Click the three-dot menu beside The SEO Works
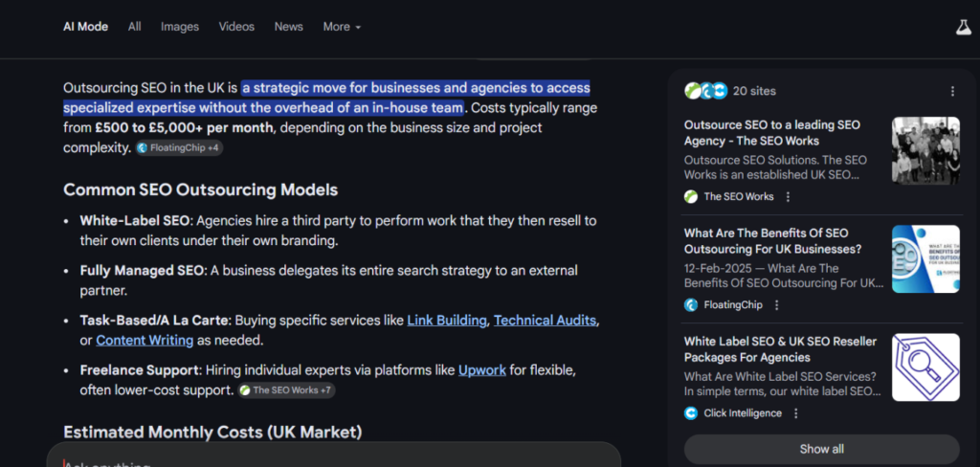 click(788, 196)
